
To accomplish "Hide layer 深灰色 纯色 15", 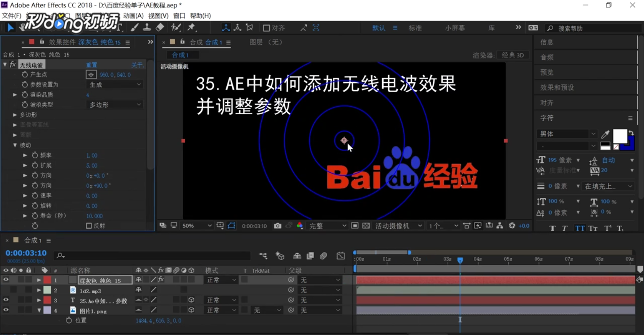I will [x=6, y=280].
